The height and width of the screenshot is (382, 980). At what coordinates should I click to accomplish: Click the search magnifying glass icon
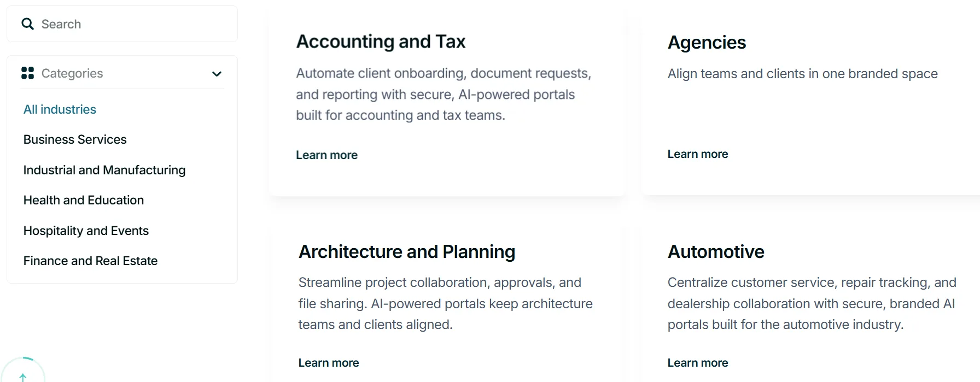pos(27,24)
